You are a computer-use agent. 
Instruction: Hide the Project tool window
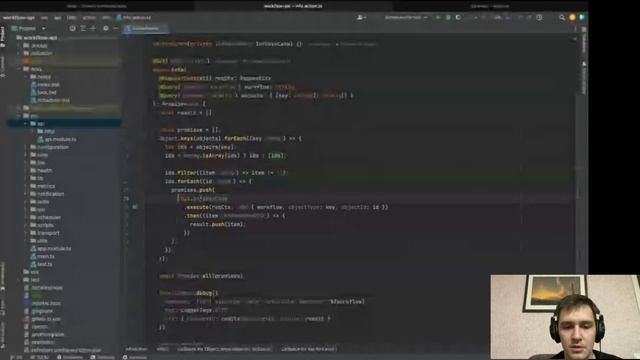(116, 28)
